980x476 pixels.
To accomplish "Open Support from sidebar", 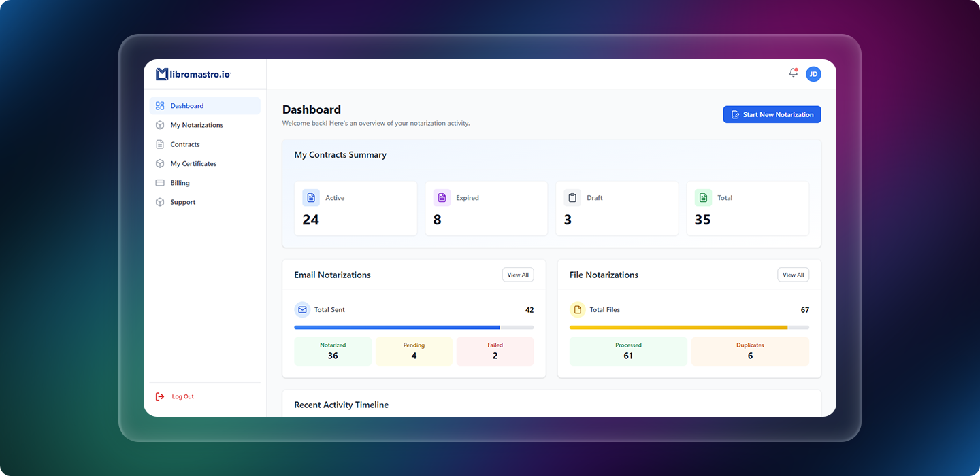I will tap(182, 202).
